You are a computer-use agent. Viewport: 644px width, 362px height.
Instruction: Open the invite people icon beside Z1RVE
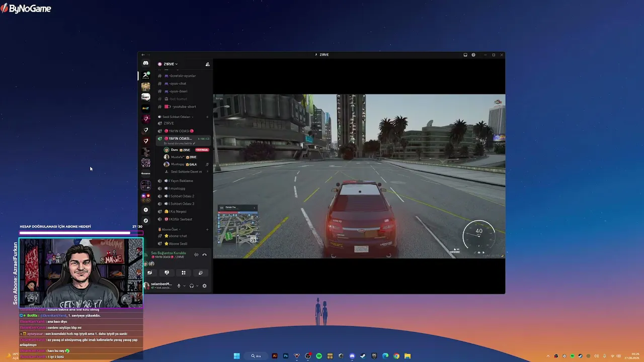[x=207, y=64]
